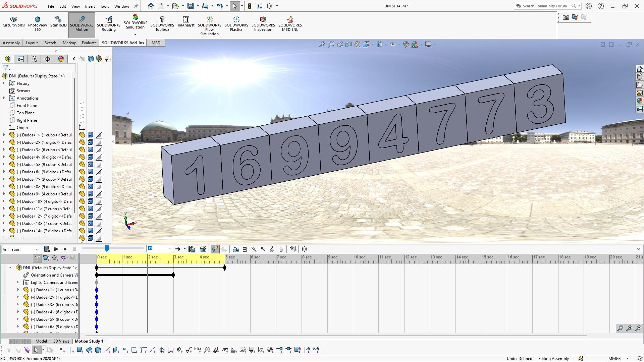
Task: Open the CircuitWorks add-in
Action: tap(14, 22)
